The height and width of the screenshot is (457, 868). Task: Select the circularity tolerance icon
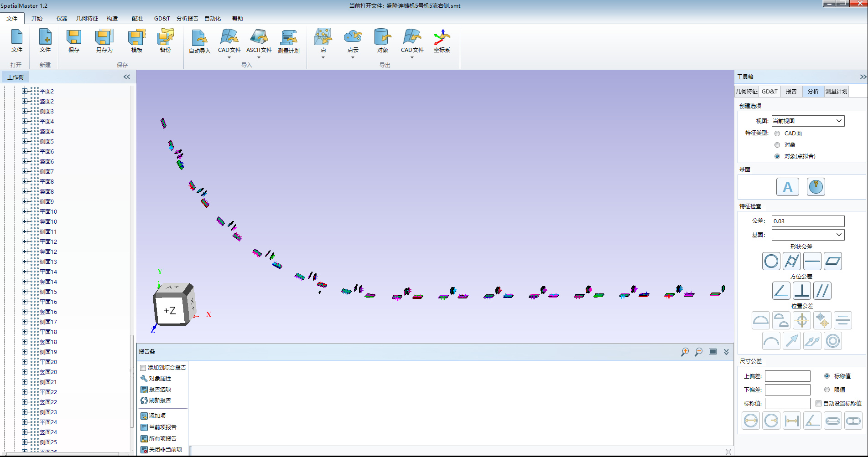(x=771, y=262)
